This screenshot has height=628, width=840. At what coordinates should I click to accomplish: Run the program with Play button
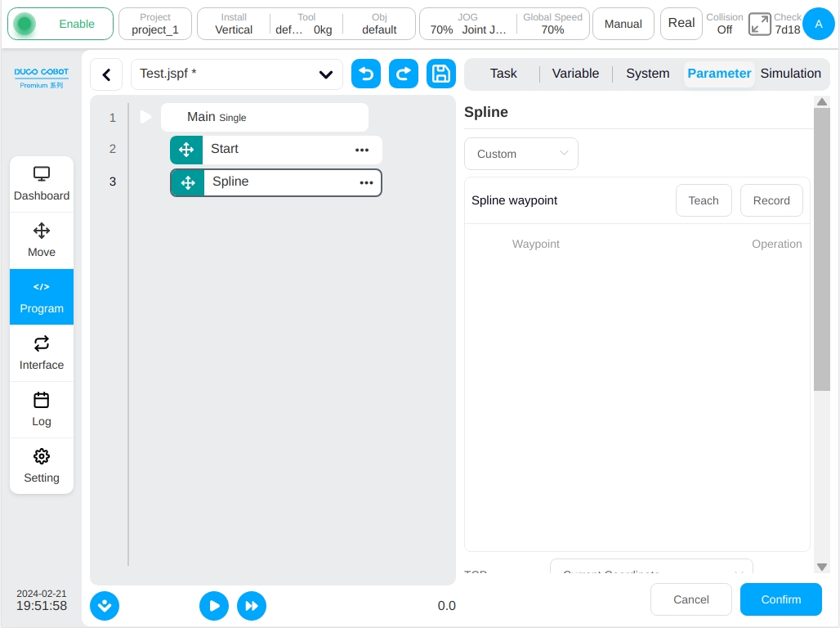pyautogui.click(x=214, y=606)
